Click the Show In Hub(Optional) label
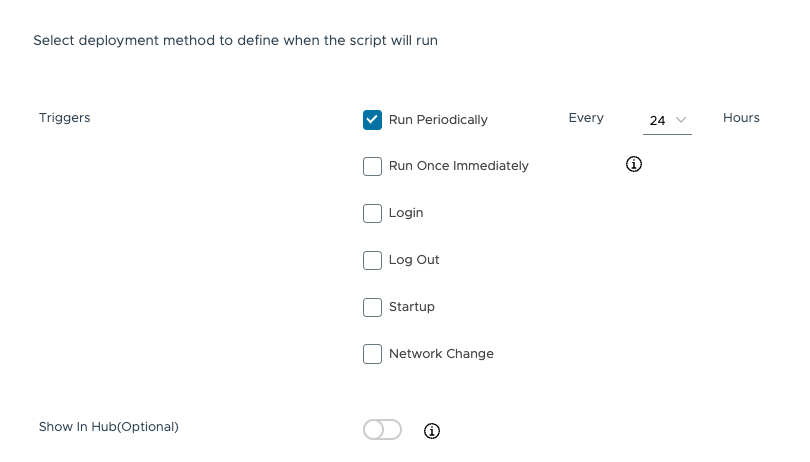The image size is (810, 462). coord(108,426)
